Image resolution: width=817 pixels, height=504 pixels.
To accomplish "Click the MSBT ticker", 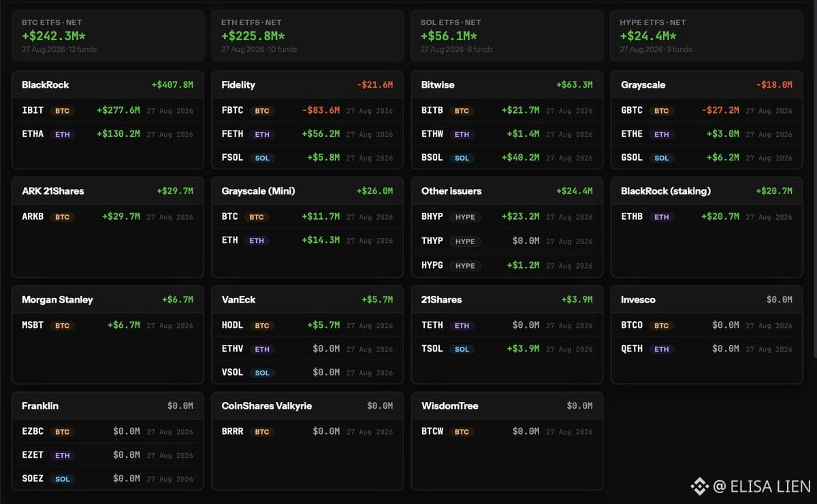I will click(33, 325).
